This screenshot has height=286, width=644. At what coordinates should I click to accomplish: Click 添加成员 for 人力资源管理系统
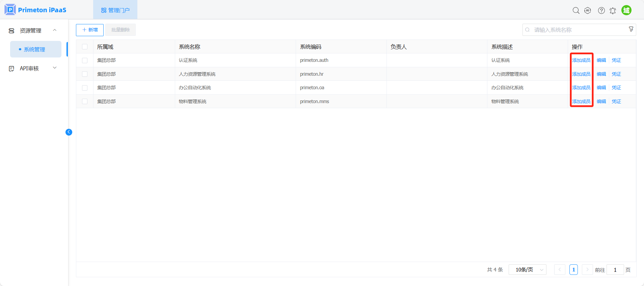tap(581, 74)
